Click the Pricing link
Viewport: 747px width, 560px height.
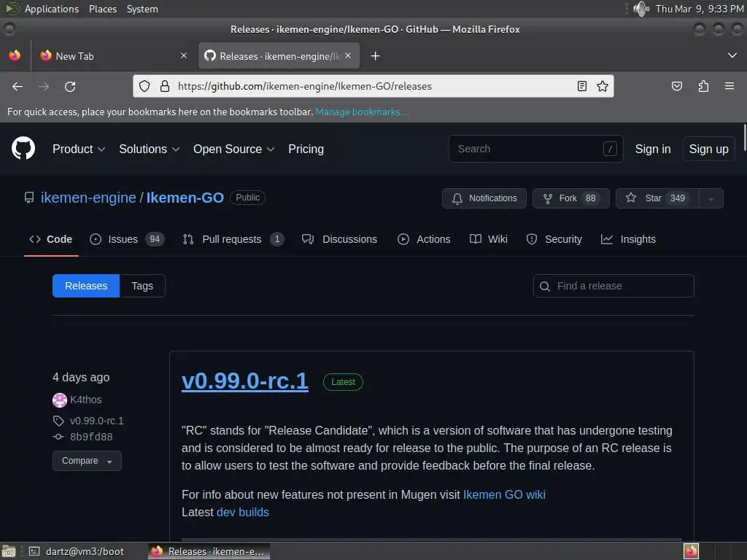click(306, 149)
